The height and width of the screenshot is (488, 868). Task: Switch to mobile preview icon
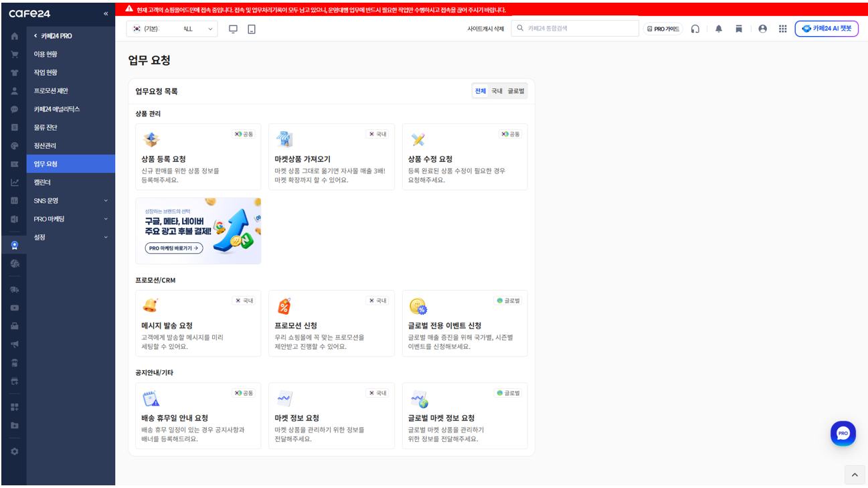252,29
